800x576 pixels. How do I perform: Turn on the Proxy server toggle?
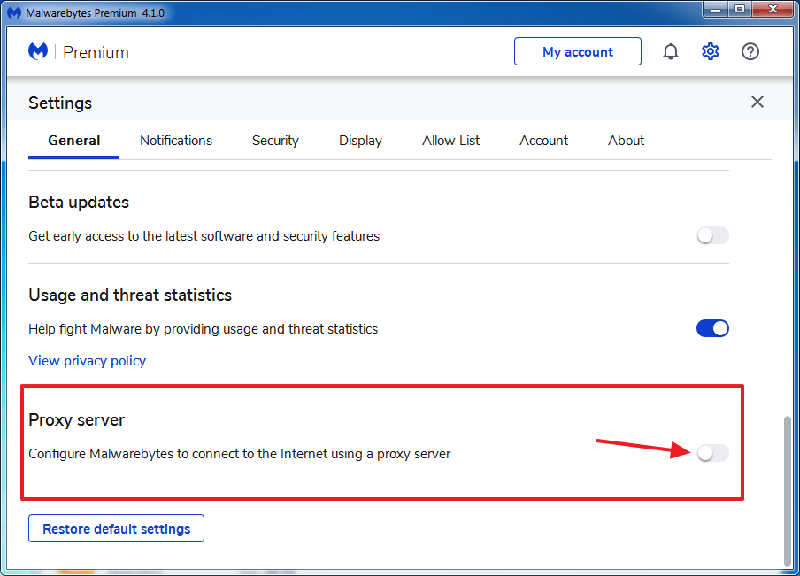(712, 453)
